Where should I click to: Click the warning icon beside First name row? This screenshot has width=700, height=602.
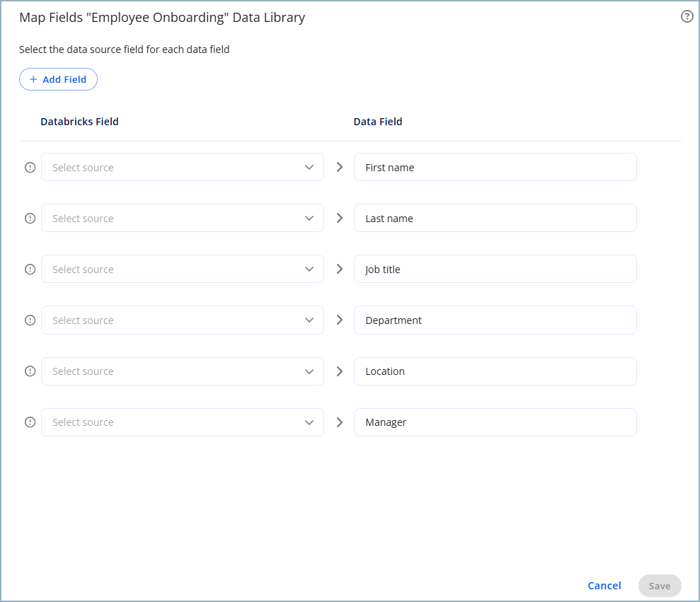point(30,168)
